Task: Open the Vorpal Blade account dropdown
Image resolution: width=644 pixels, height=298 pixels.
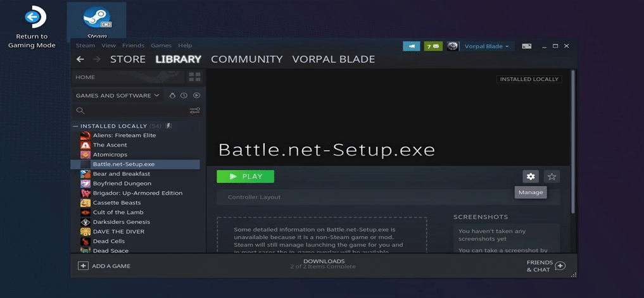Action: point(486,46)
